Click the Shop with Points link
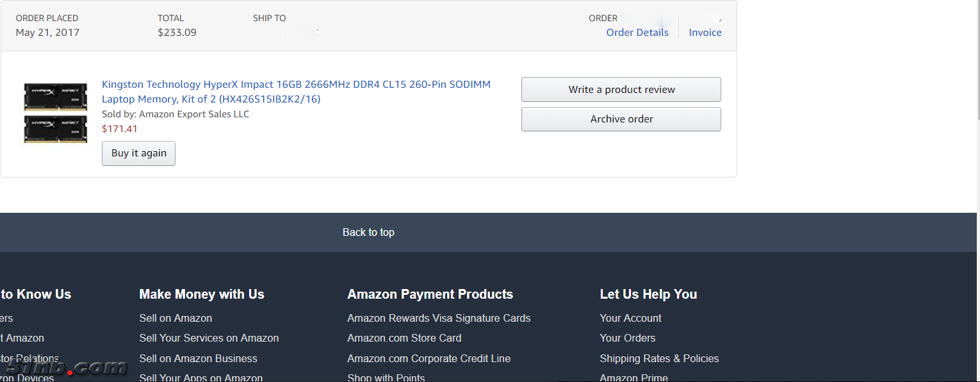This screenshot has height=382, width=980. pos(386,378)
